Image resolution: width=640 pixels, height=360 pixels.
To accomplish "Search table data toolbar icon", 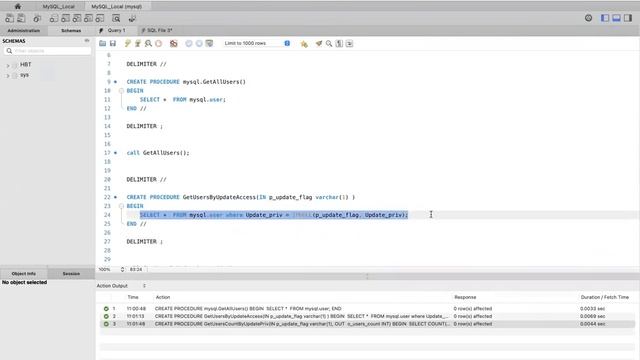I will click(x=116, y=18).
